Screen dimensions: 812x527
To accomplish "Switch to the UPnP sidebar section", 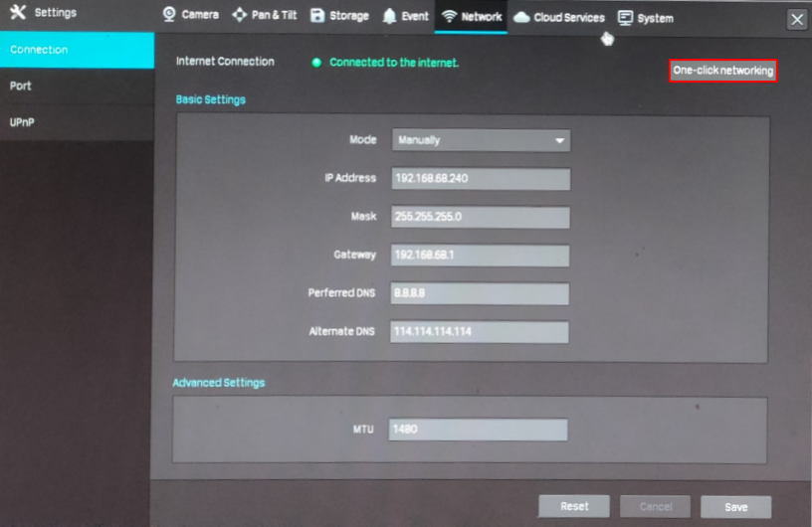I will click(77, 121).
